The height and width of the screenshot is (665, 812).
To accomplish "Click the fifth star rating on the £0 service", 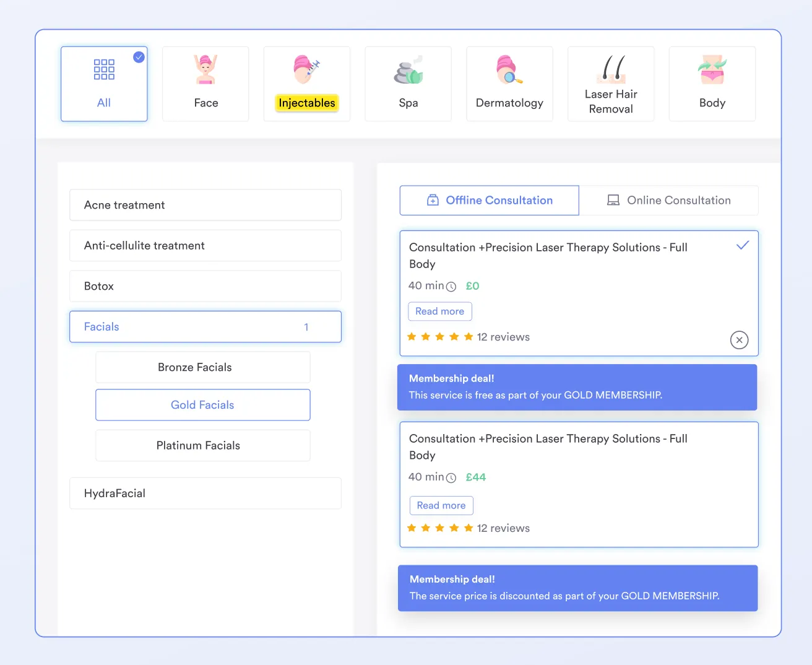I will point(469,336).
